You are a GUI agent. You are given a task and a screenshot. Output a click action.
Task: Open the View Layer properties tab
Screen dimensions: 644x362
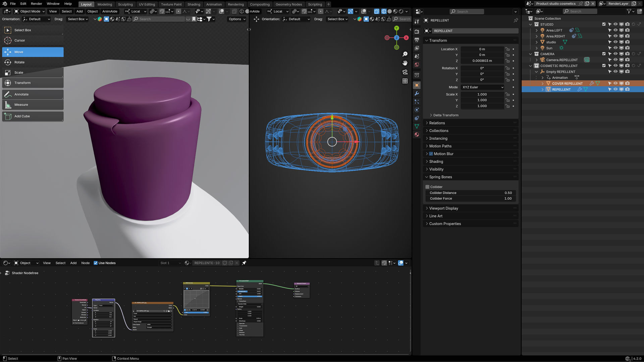pyautogui.click(x=417, y=48)
